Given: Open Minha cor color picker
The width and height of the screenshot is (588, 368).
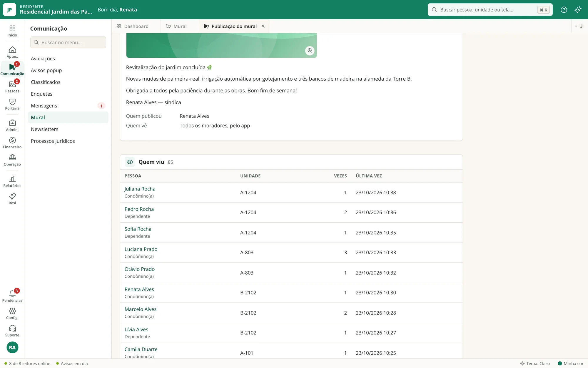Looking at the screenshot, I should [x=570, y=364].
